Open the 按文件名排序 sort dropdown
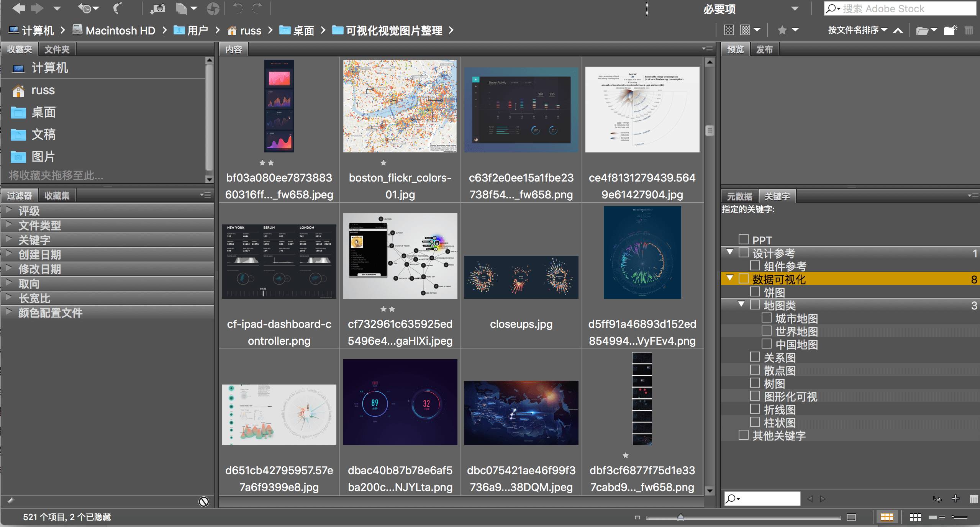Viewport: 980px width, 527px height. pyautogui.click(x=857, y=30)
